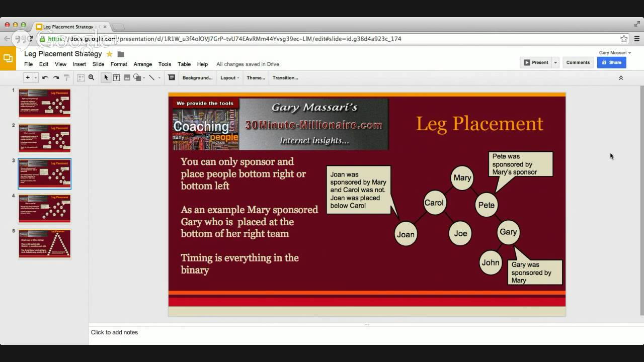Open the new slide layout dropdown arrow

click(x=36, y=77)
